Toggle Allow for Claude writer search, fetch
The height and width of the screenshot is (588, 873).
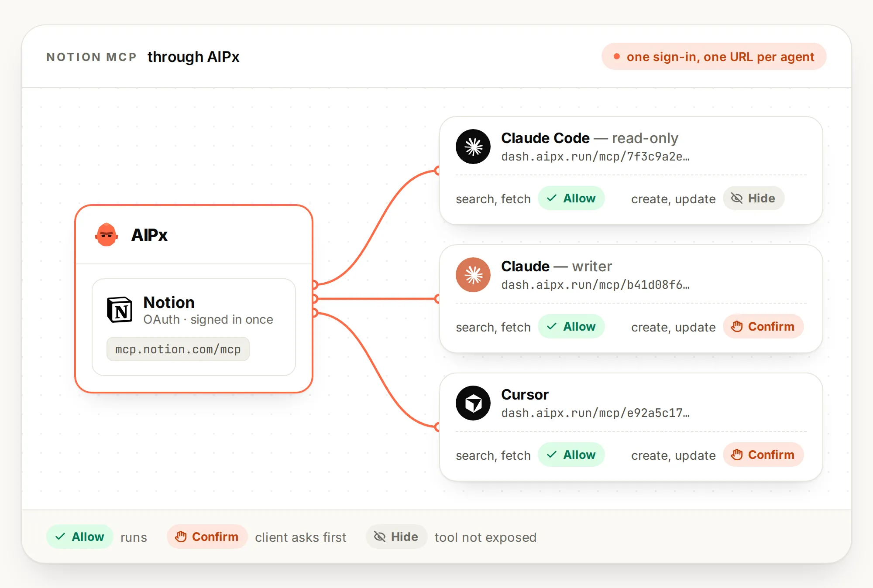(x=571, y=327)
